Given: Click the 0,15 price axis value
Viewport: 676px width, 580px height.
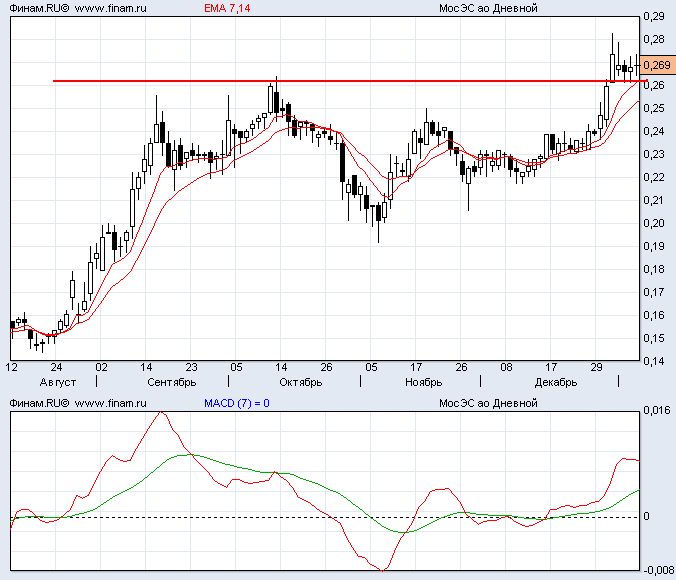Looking at the screenshot, I should pyautogui.click(x=654, y=338).
